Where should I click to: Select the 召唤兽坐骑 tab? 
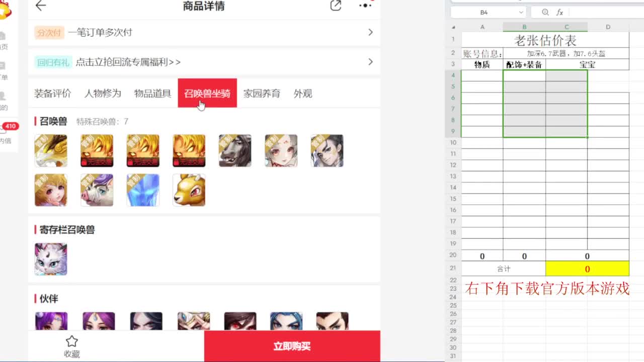(207, 93)
